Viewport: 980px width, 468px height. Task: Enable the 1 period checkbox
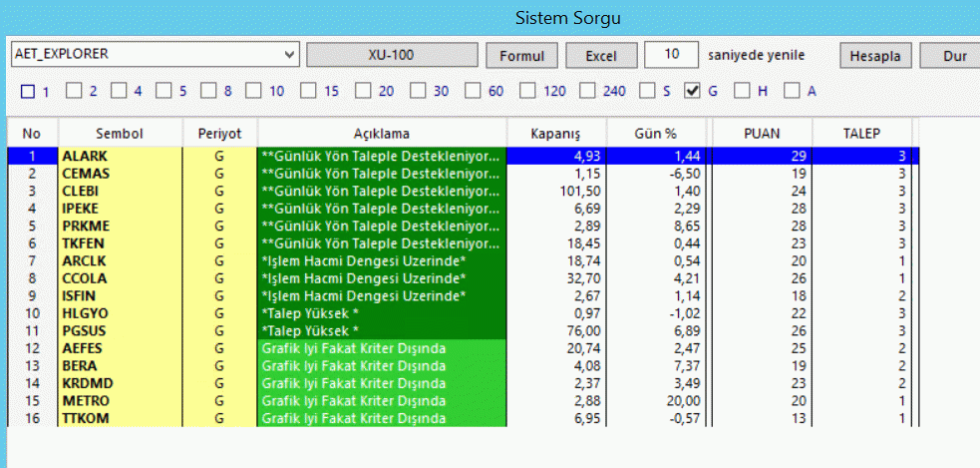[x=28, y=92]
